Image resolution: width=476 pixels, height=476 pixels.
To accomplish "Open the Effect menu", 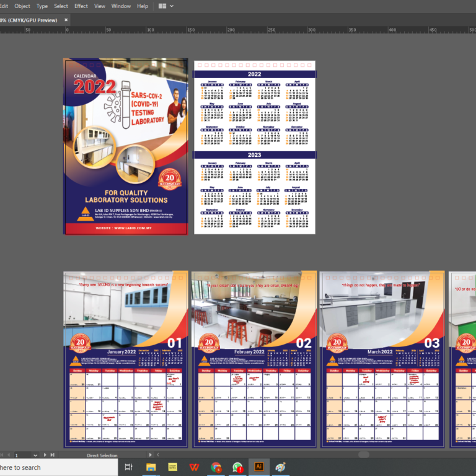I will point(81,6).
